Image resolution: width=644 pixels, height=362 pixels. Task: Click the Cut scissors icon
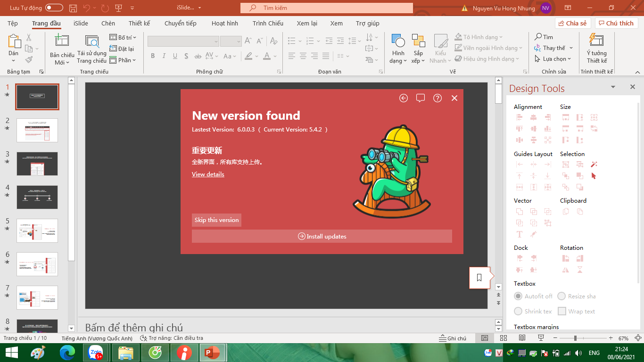29,37
